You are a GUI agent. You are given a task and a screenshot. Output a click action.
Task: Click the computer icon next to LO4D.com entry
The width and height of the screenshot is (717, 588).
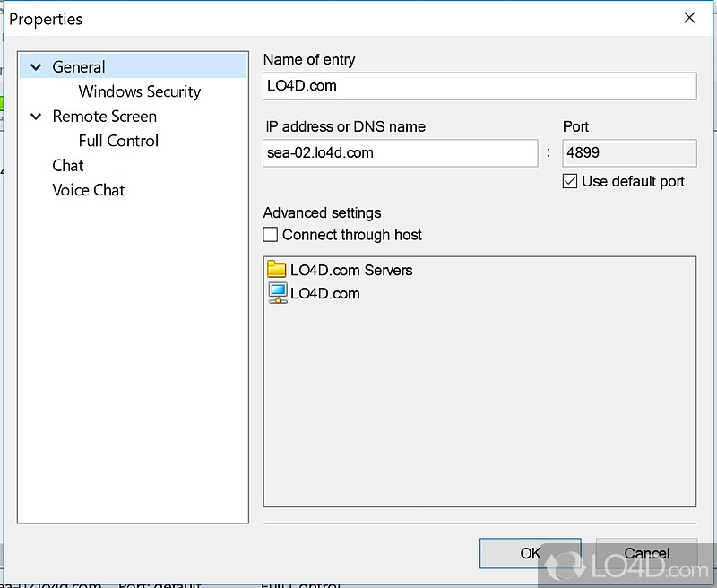(x=277, y=293)
